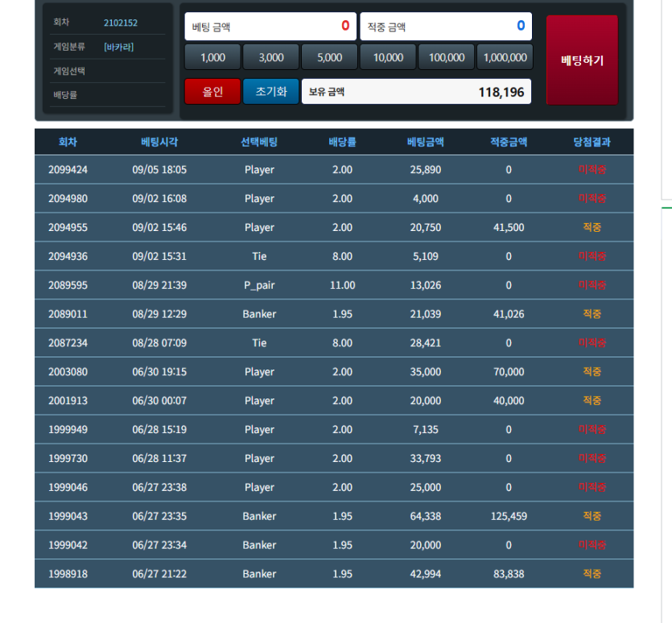The height and width of the screenshot is (623, 672).
Task: Click round number 2102152
Action: (x=121, y=23)
